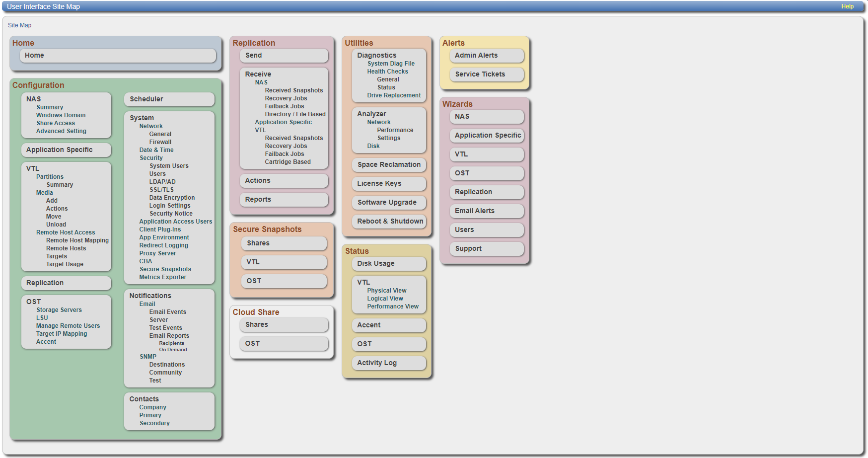Open Admin Alerts

click(487, 56)
